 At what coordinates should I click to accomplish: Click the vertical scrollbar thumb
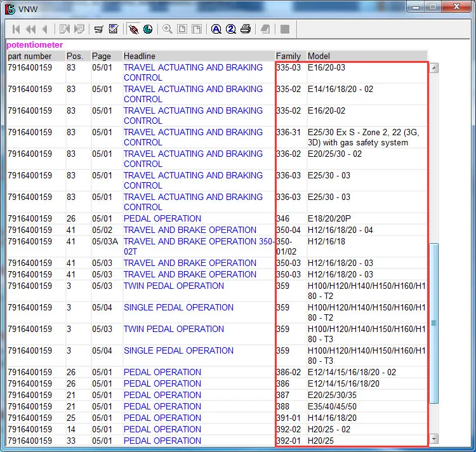[434, 324]
